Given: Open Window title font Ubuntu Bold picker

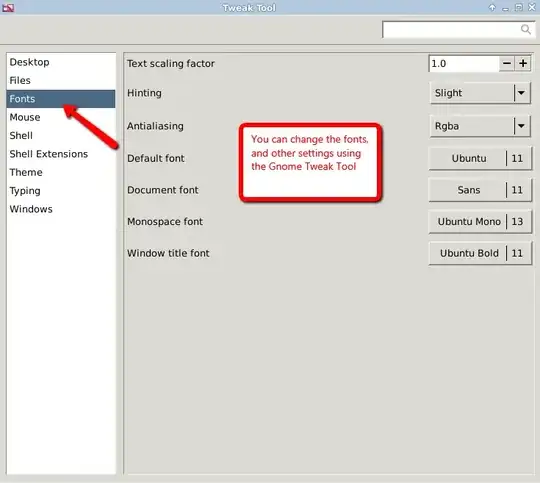Looking at the screenshot, I should point(480,253).
